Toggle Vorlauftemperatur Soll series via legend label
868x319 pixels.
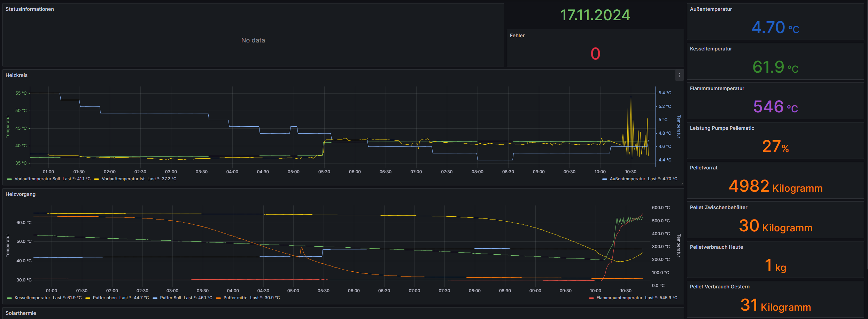click(x=37, y=179)
